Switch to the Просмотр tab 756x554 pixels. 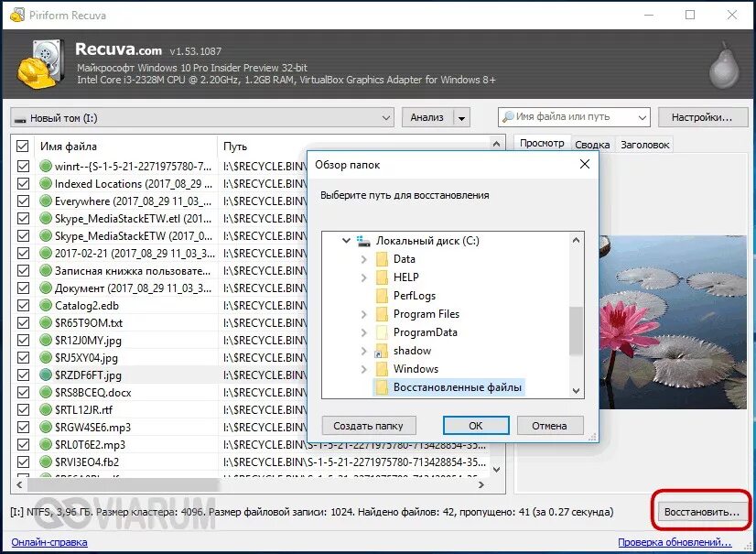(x=542, y=144)
